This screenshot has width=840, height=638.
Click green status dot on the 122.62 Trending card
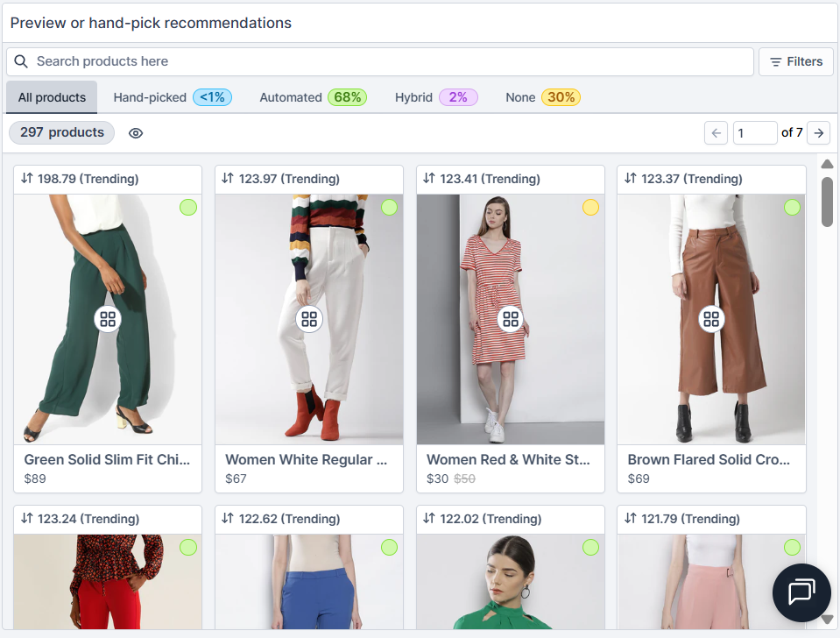390,548
